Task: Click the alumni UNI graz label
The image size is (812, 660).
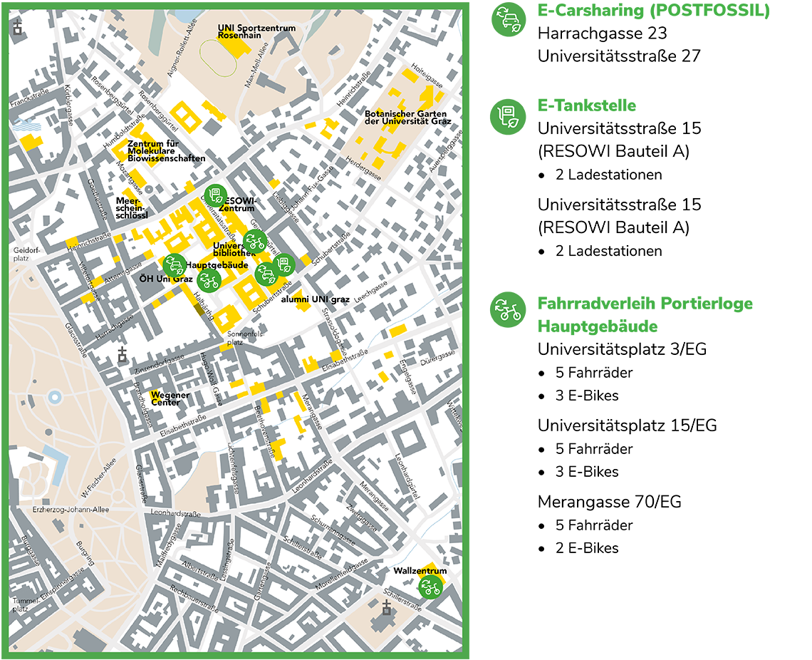Action: (315, 299)
